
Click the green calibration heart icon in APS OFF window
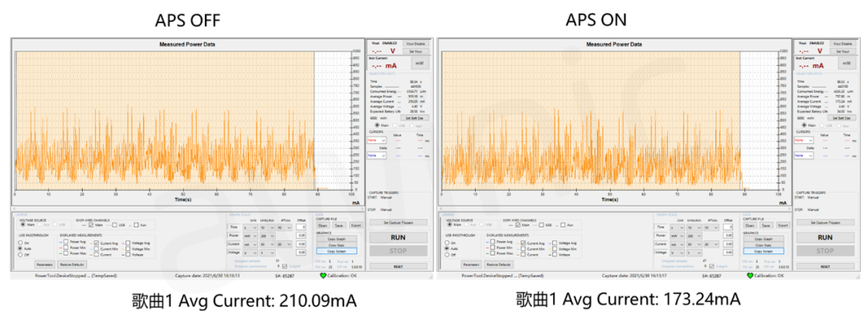click(x=323, y=275)
